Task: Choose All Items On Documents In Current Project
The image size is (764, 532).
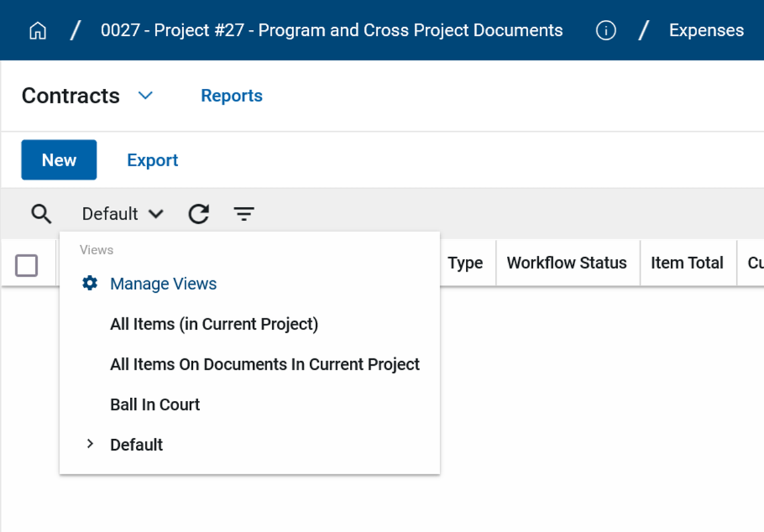Action: (x=264, y=364)
